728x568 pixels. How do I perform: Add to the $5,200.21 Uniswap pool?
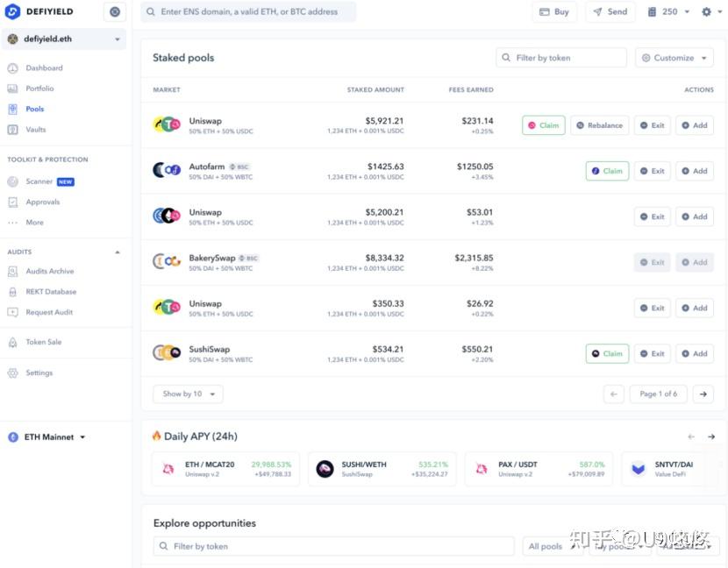(x=695, y=217)
